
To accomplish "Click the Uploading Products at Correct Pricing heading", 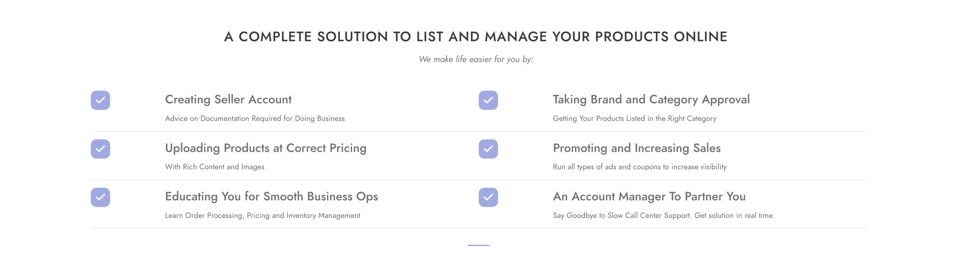I will [x=266, y=148].
